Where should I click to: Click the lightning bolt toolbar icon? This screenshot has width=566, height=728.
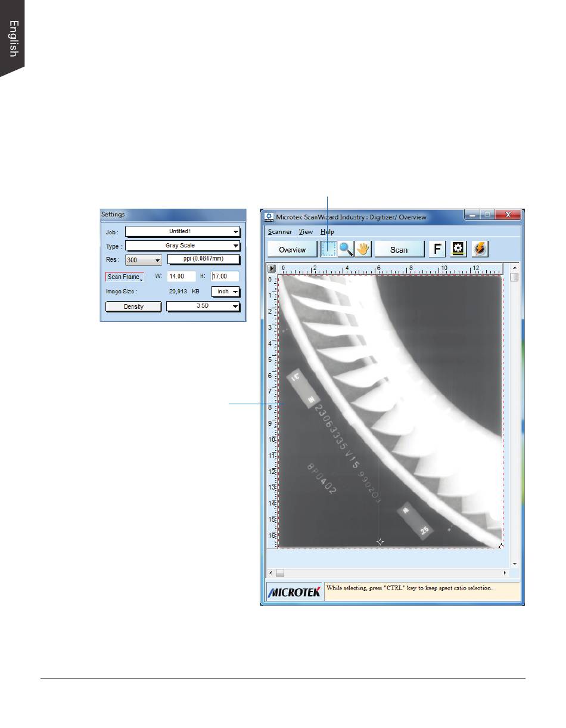tap(480, 249)
